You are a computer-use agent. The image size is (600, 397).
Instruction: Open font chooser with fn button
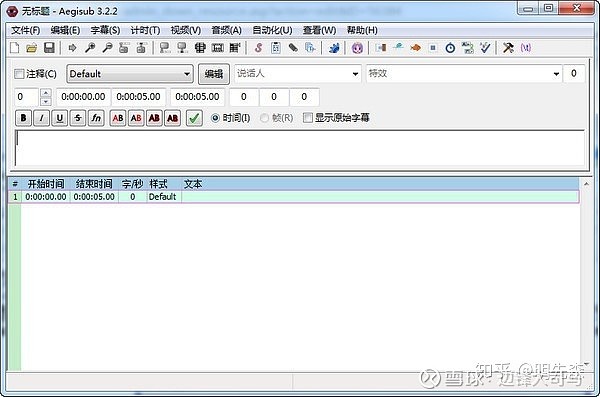pyautogui.click(x=96, y=118)
